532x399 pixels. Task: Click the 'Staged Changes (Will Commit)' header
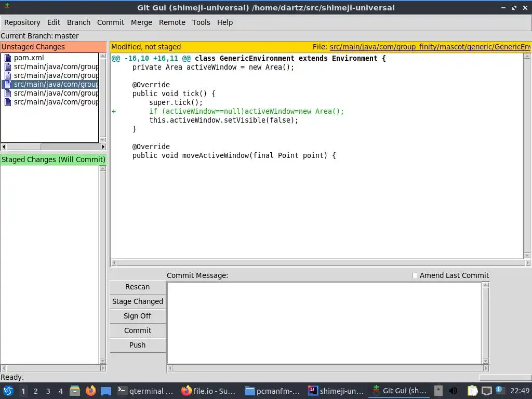[54, 160]
